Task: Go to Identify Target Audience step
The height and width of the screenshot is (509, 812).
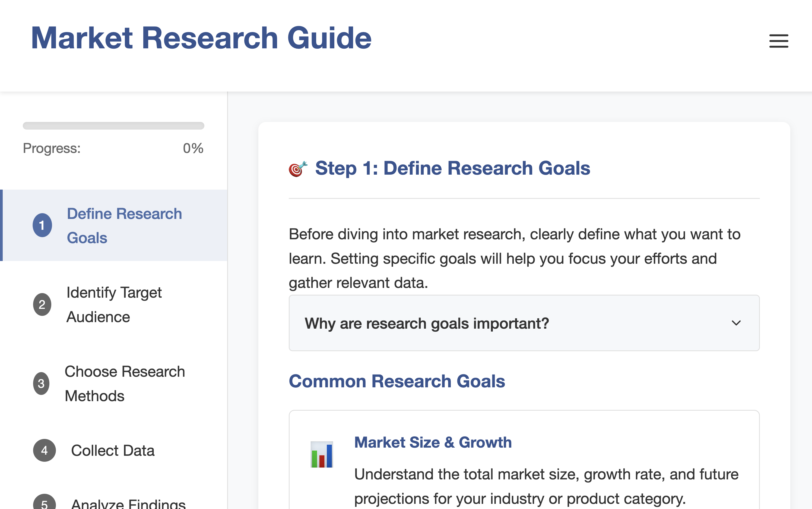Action: point(114,305)
